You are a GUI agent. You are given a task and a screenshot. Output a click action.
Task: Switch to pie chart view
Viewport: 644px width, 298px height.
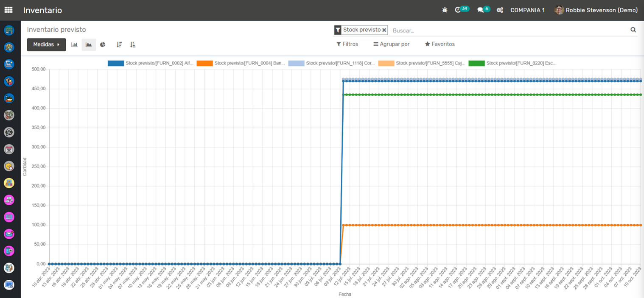pos(103,45)
